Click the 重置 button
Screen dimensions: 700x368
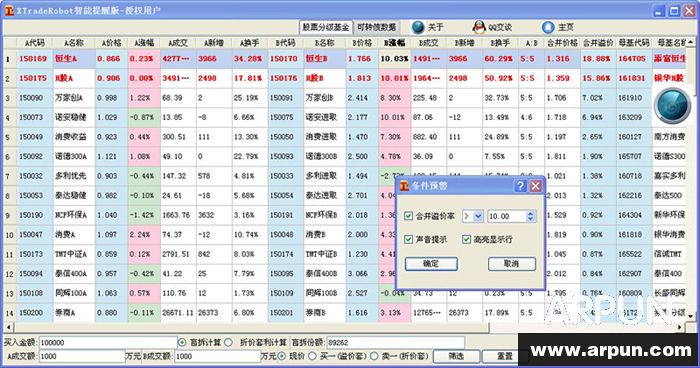pyautogui.click(x=504, y=356)
